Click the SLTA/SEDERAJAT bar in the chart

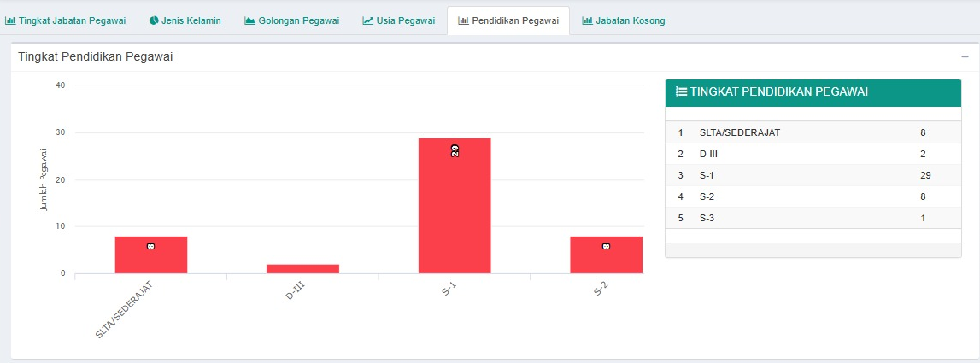(151, 255)
